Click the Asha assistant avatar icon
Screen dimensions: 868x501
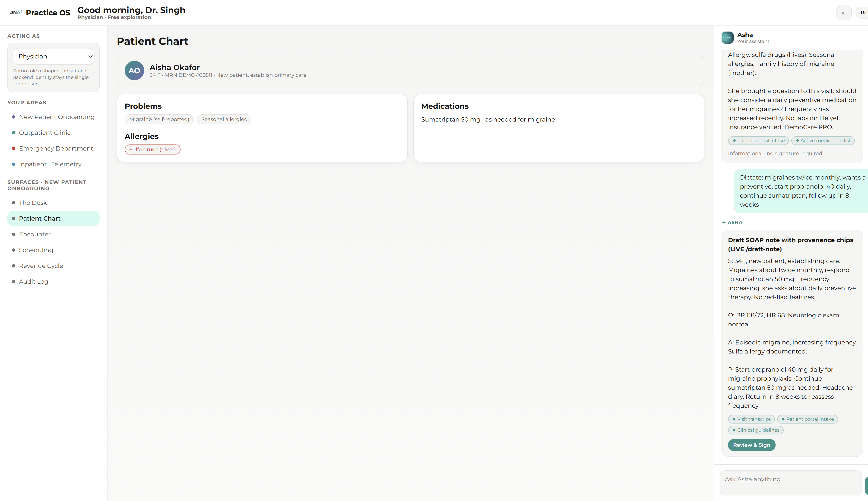click(727, 38)
